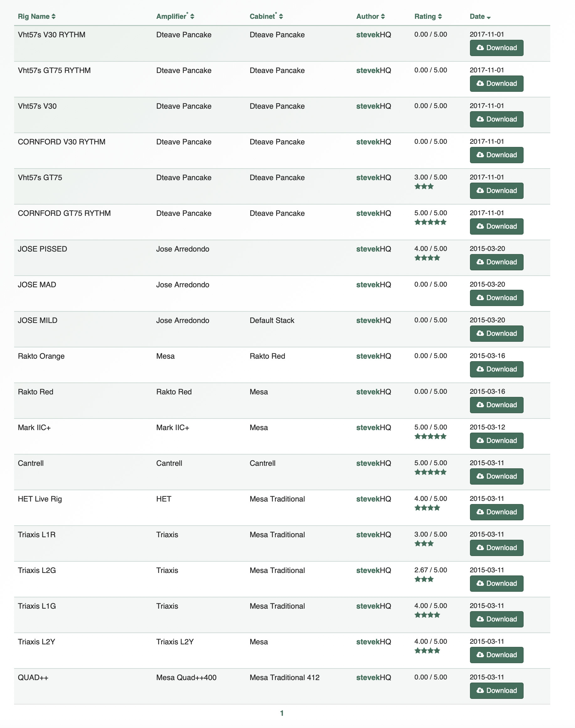This screenshot has width=575, height=728.
Task: Click the cloud icon in QUAD++ row
Action: (x=480, y=690)
